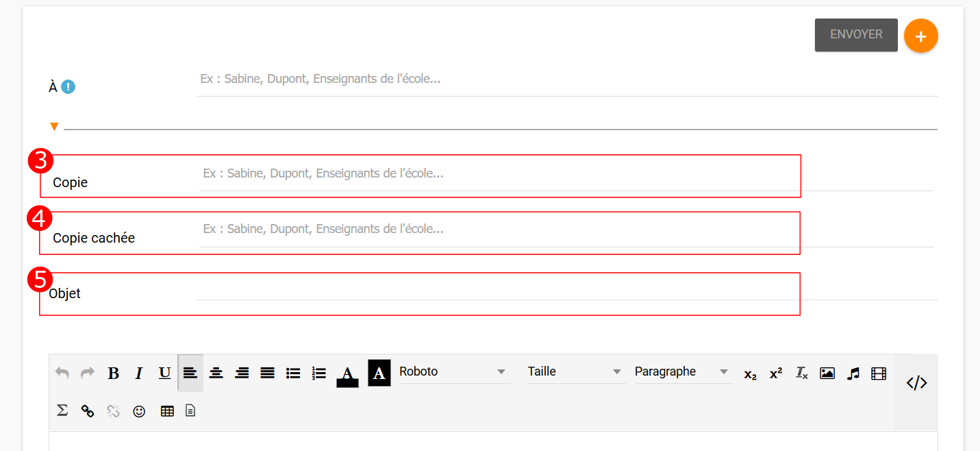Insert a hyperlink with chain icon
Viewport: 980px width, 451px height.
click(88, 411)
